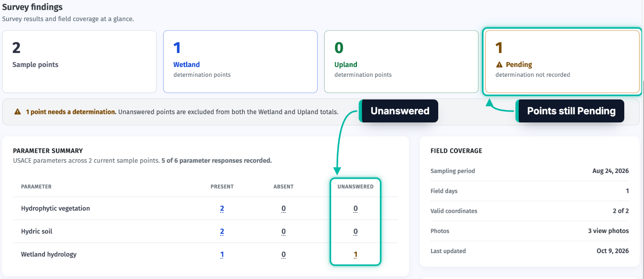Click the PRESENT column header
644x279 pixels.
pos(222,187)
